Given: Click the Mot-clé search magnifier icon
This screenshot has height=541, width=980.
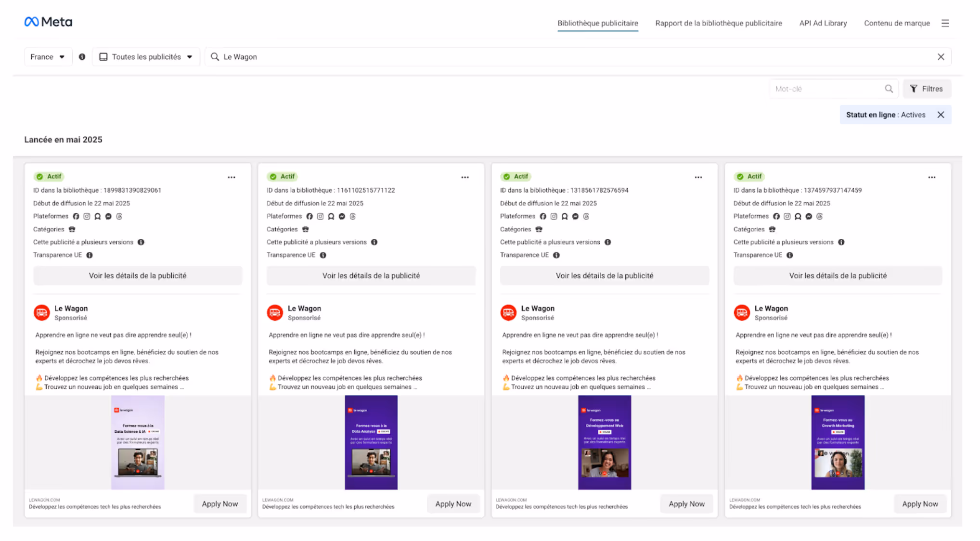Looking at the screenshot, I should pyautogui.click(x=889, y=89).
